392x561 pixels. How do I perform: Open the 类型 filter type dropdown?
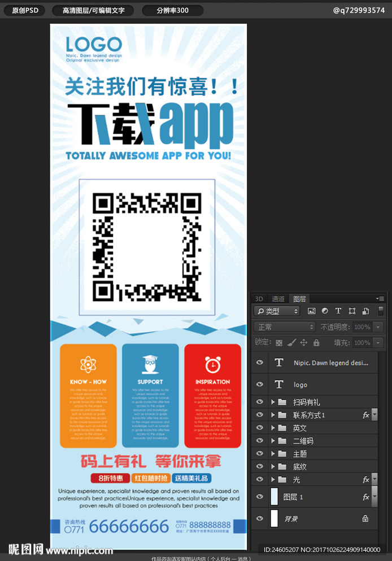point(277,311)
